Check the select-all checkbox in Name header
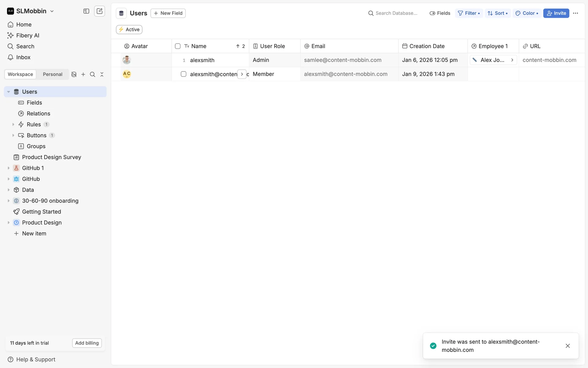Viewport: 588px width, 368px height. click(178, 46)
